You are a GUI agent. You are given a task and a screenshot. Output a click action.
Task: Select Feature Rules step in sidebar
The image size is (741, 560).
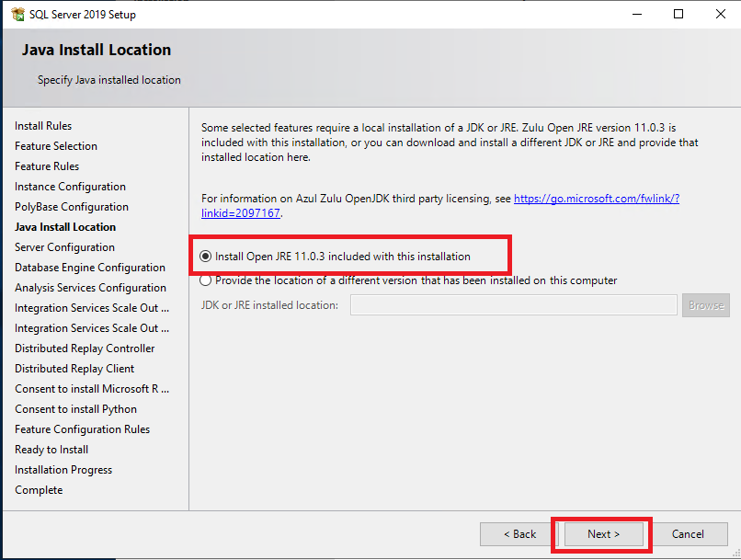pyautogui.click(x=47, y=166)
